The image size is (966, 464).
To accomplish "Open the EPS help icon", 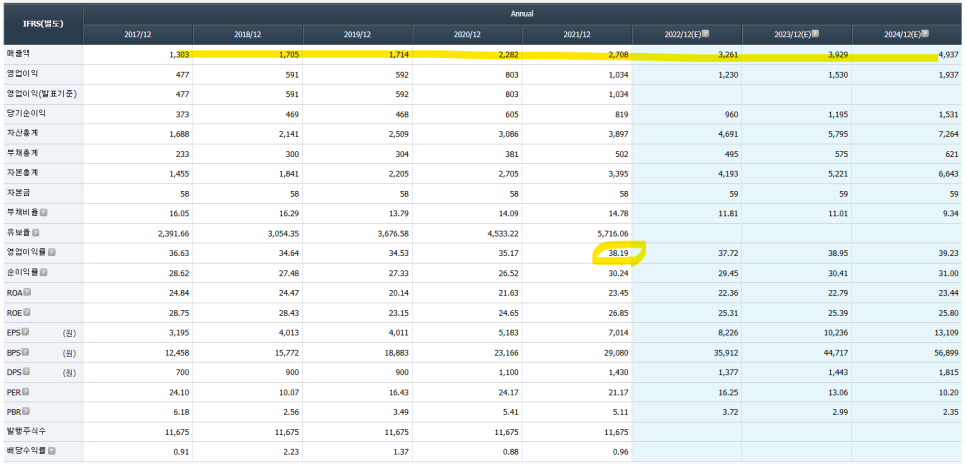I will 25,332.
